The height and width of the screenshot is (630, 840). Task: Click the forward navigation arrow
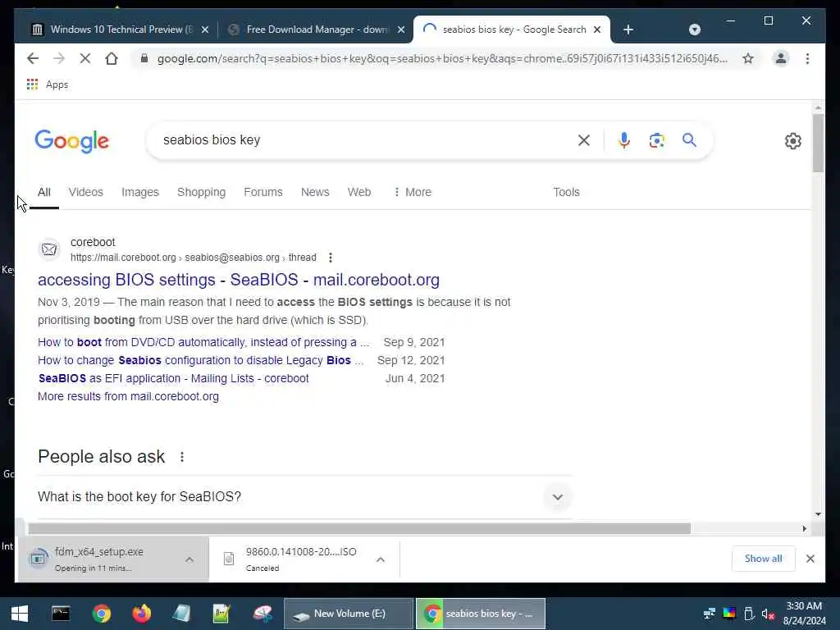coord(59,58)
